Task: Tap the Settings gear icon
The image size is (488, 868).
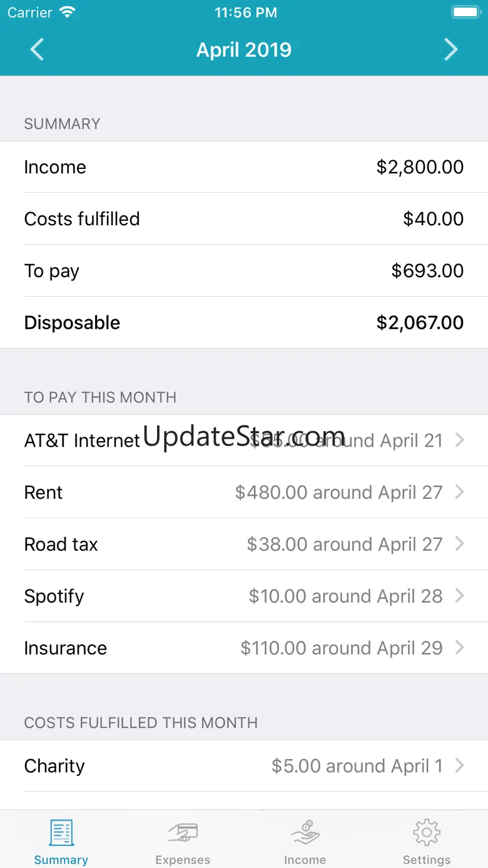Action: pos(427,833)
